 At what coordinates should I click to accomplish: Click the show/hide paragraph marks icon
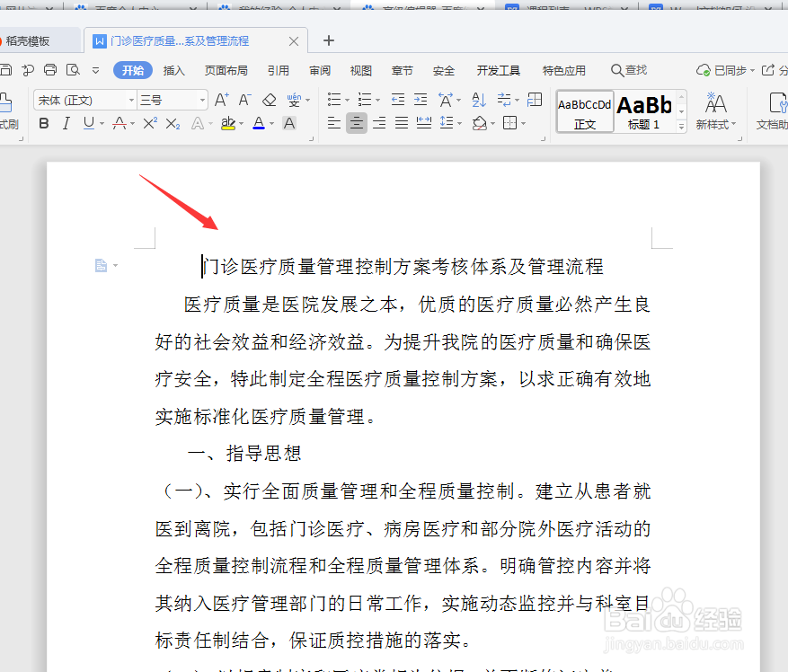click(x=504, y=100)
